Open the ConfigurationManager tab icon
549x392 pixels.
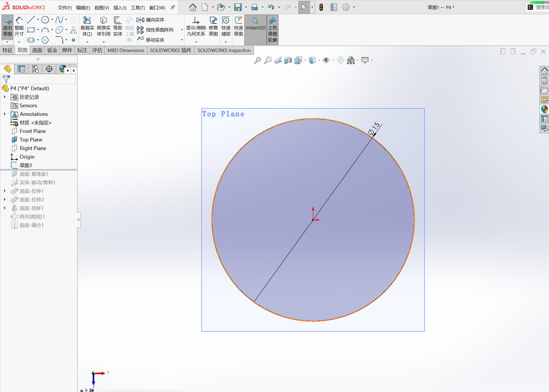(x=35, y=69)
